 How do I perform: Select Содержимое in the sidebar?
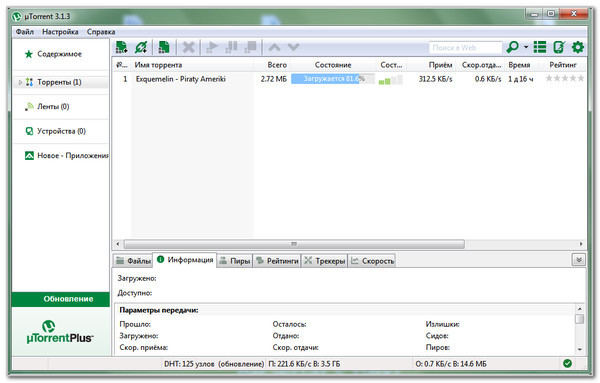point(60,54)
